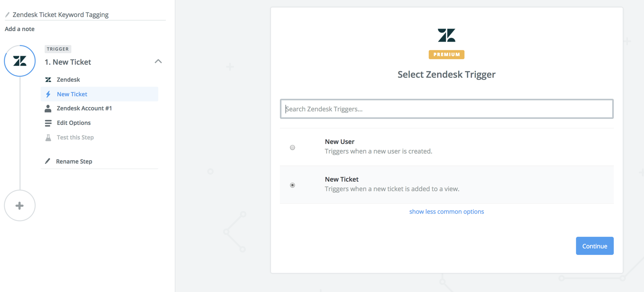Click the person icon for Zendesk Account
The height and width of the screenshot is (292, 644).
[x=48, y=108]
